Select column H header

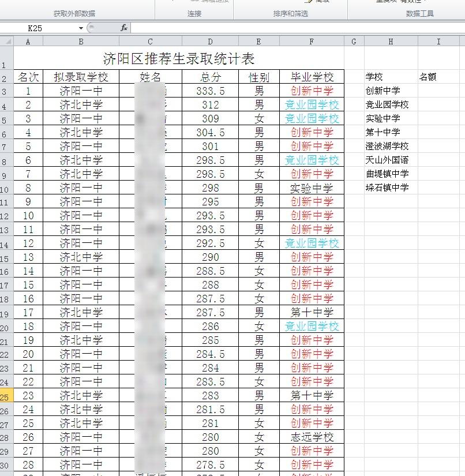[x=391, y=42]
